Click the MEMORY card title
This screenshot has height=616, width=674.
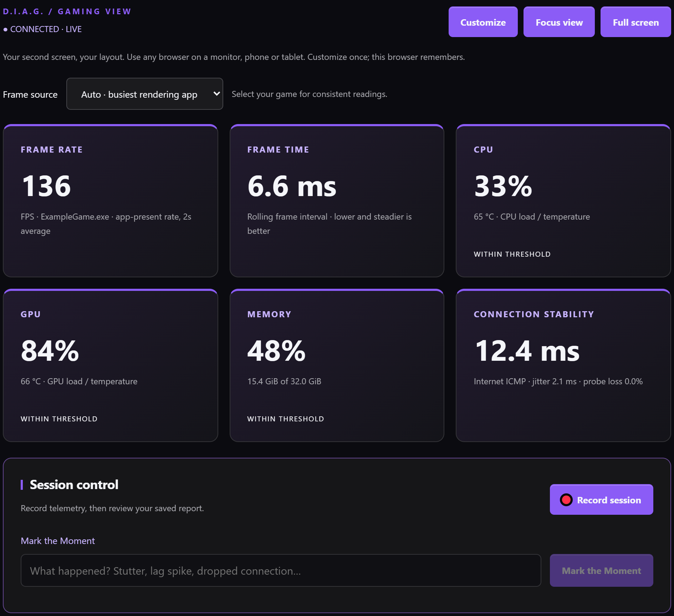269,314
